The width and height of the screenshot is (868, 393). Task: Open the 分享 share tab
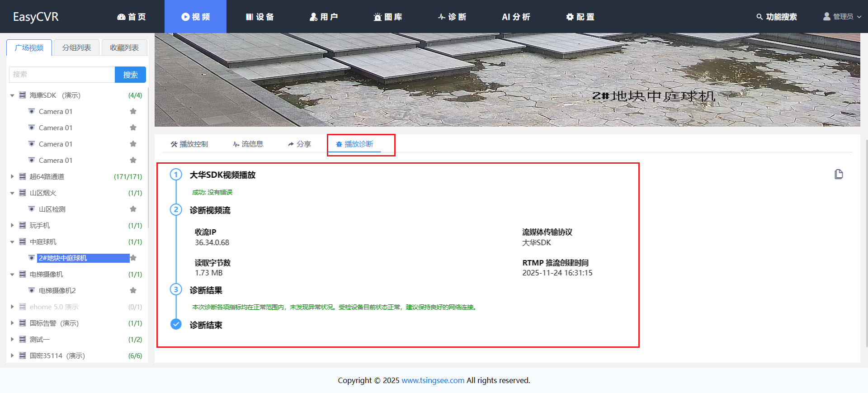tap(299, 144)
